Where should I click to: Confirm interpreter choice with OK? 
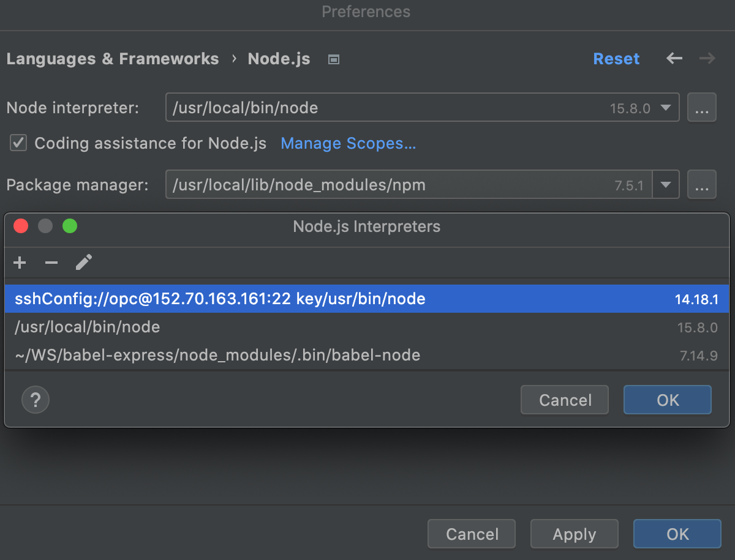click(667, 400)
